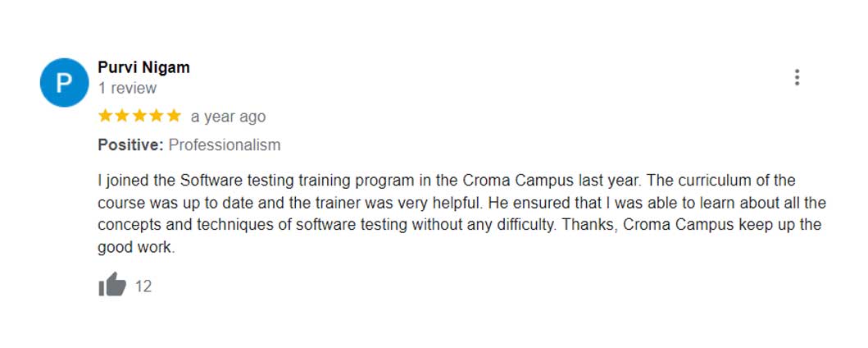Click the fifth yellow rating star
Image resolution: width=868 pixels, height=348 pixels.
click(174, 117)
